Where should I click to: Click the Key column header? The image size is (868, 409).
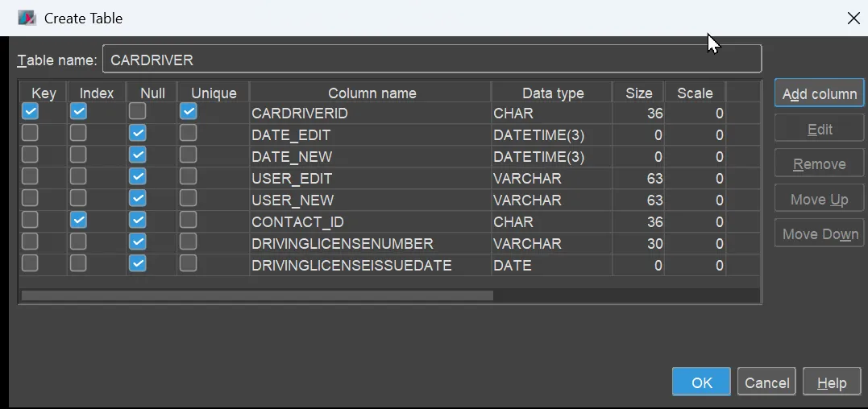tap(44, 93)
